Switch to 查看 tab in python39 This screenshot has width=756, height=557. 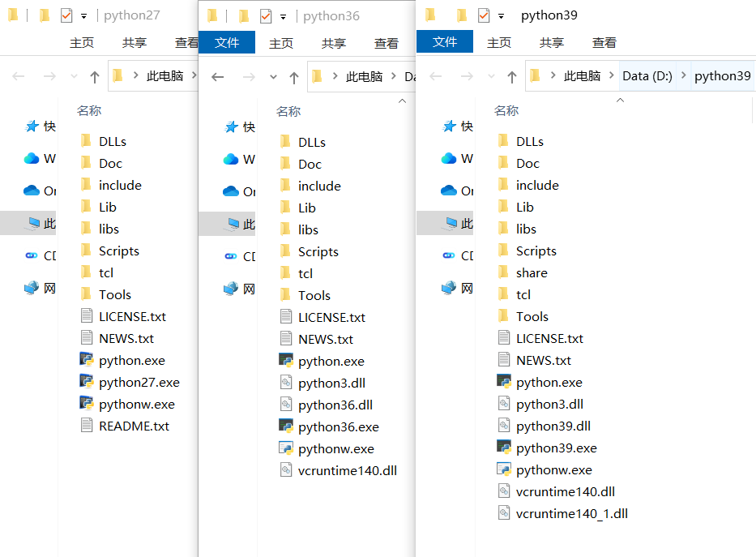coord(604,42)
